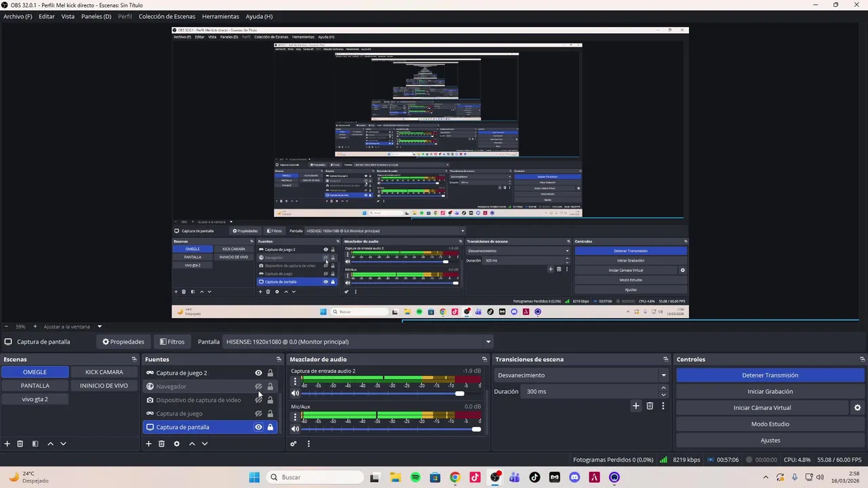Unlock Captura de juego 2 source
The height and width of the screenshot is (488, 868).
point(270,373)
